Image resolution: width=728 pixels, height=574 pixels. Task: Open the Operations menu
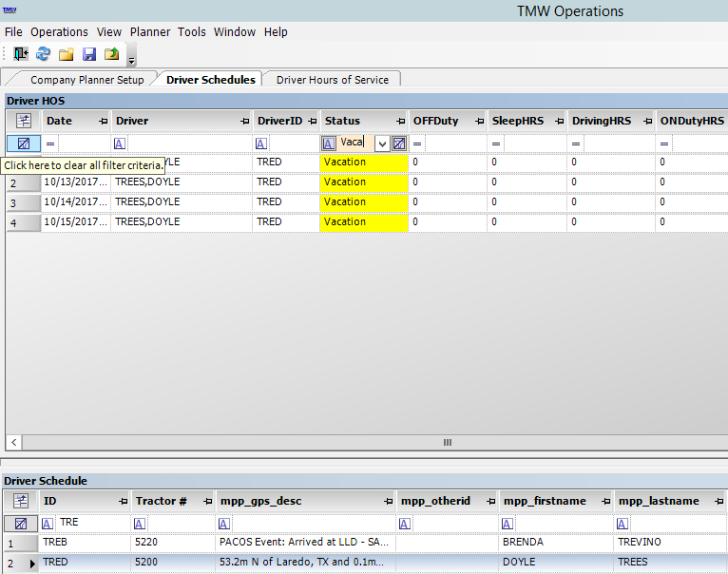[x=59, y=32]
